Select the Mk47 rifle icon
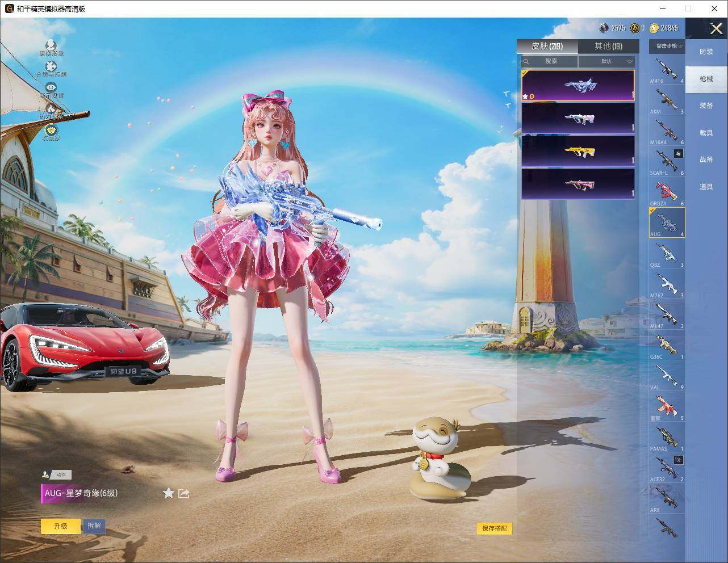Screen dimensions: 728x563 click(667, 314)
